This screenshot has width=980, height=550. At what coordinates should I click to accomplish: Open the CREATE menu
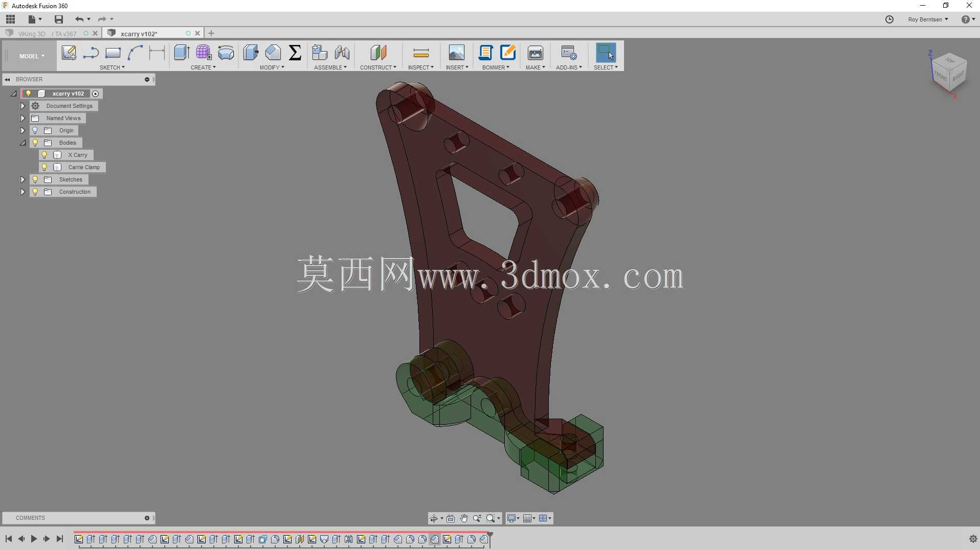tap(203, 67)
